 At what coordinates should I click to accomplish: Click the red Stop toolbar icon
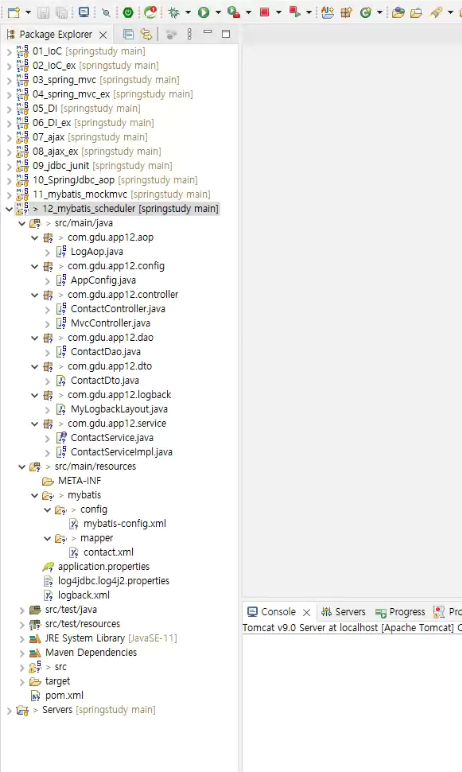(264, 12)
